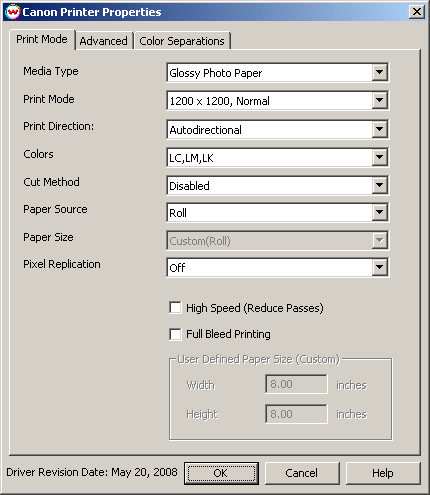Open the Pixel Replication dropdown
Viewport: 430px width, 495px height.
(x=277, y=267)
